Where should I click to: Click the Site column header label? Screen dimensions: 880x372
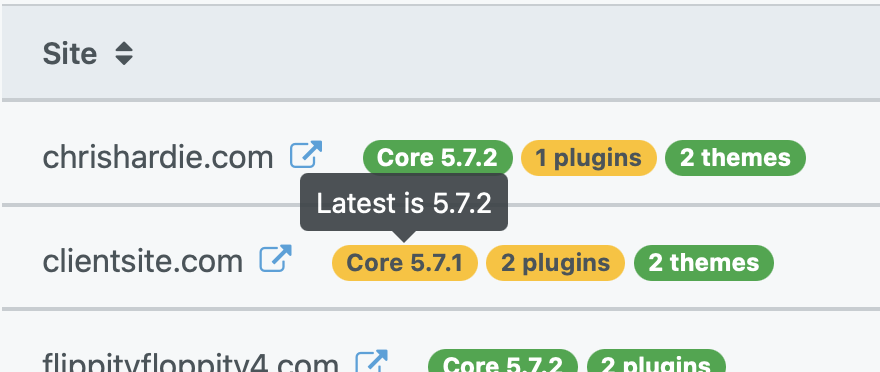click(70, 54)
